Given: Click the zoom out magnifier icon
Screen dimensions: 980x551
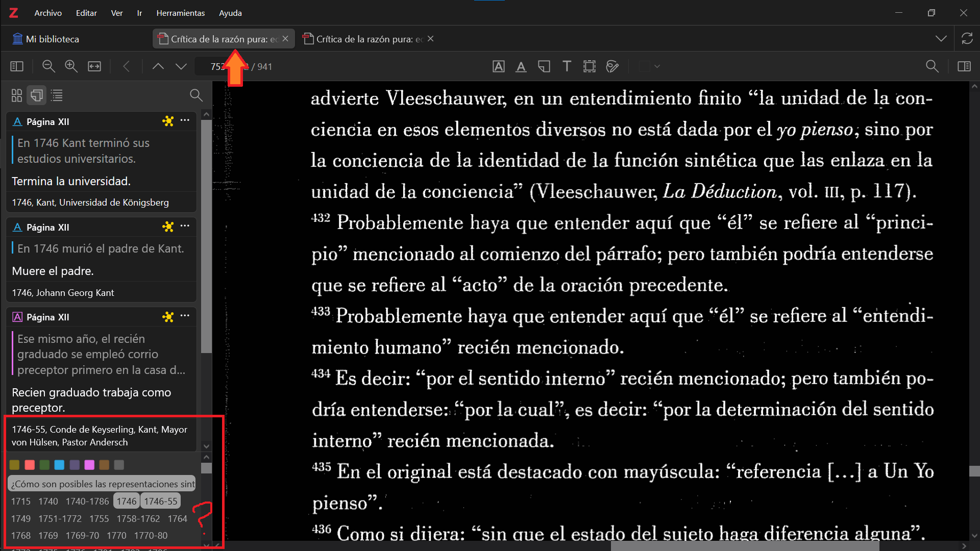Looking at the screenshot, I should click(x=48, y=66).
